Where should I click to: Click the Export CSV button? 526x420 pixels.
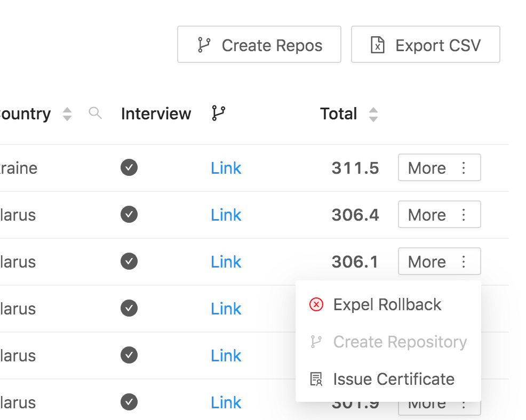[425, 45]
